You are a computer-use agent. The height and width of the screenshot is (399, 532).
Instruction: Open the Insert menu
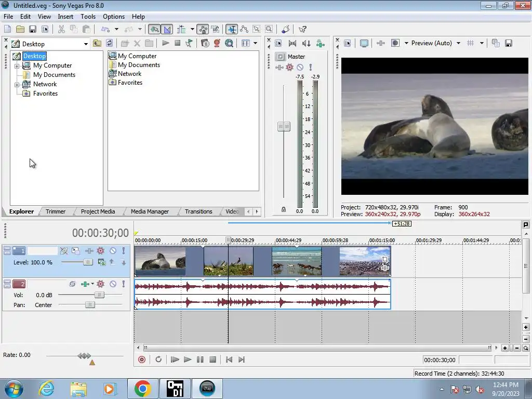[x=65, y=17]
